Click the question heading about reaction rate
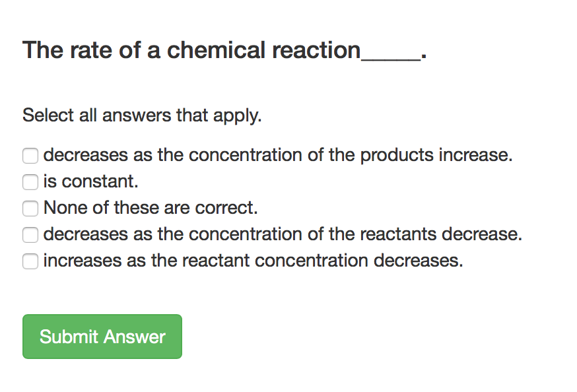This screenshot has width=577, height=392. 224,49
